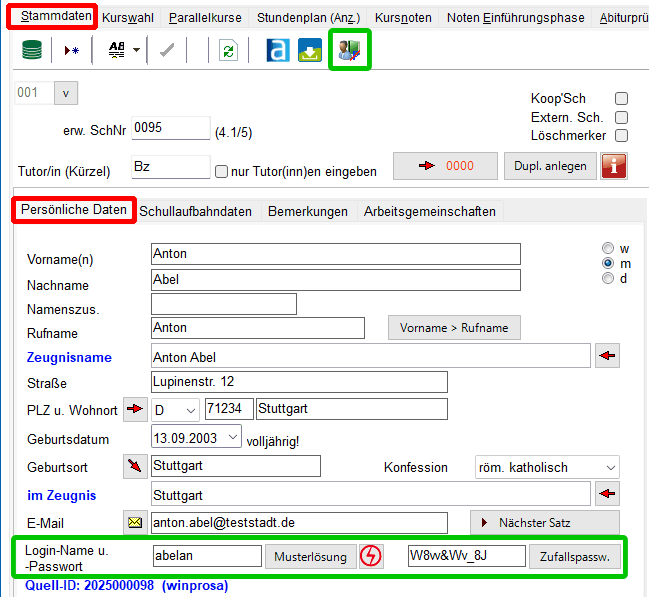Viewport: 649px width, 597px height.
Task: Click the blue letter 'a' toolbar icon
Action: (x=277, y=51)
